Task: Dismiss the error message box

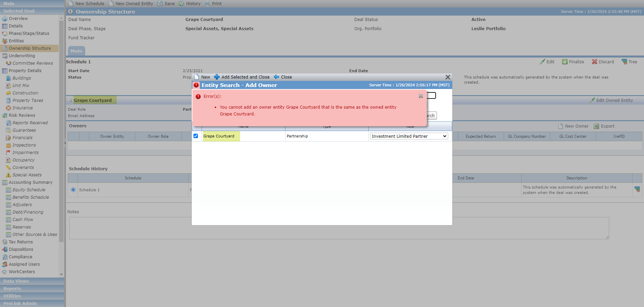Action: (x=421, y=96)
